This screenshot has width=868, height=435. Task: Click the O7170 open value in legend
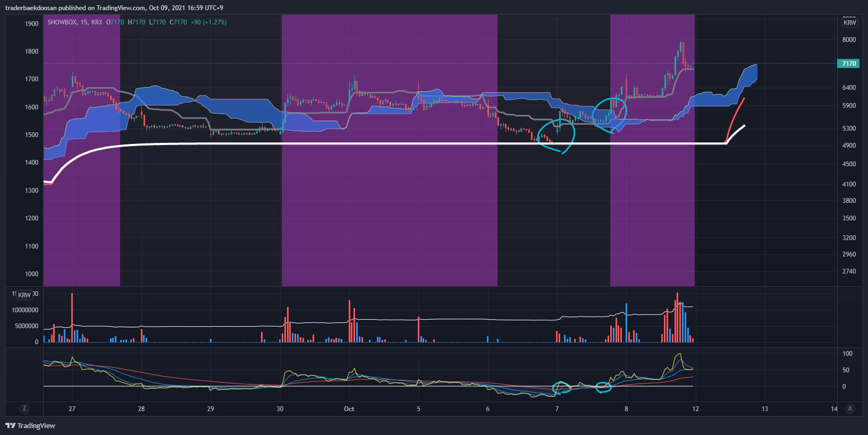[115, 22]
